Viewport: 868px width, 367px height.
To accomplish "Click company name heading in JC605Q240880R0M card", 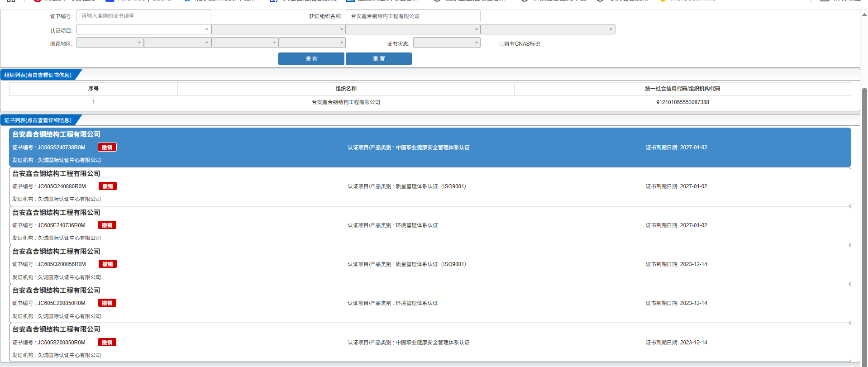I will pyautogui.click(x=56, y=174).
